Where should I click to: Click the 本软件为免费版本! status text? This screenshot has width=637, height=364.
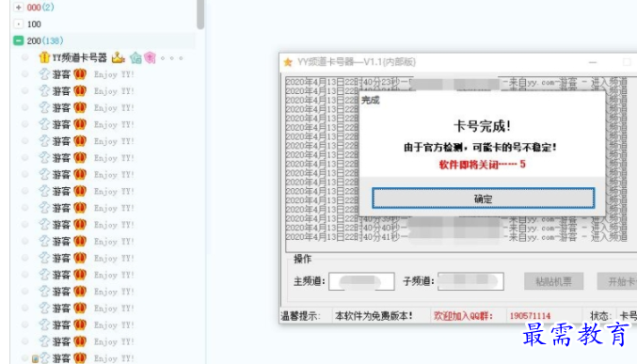[x=374, y=316]
